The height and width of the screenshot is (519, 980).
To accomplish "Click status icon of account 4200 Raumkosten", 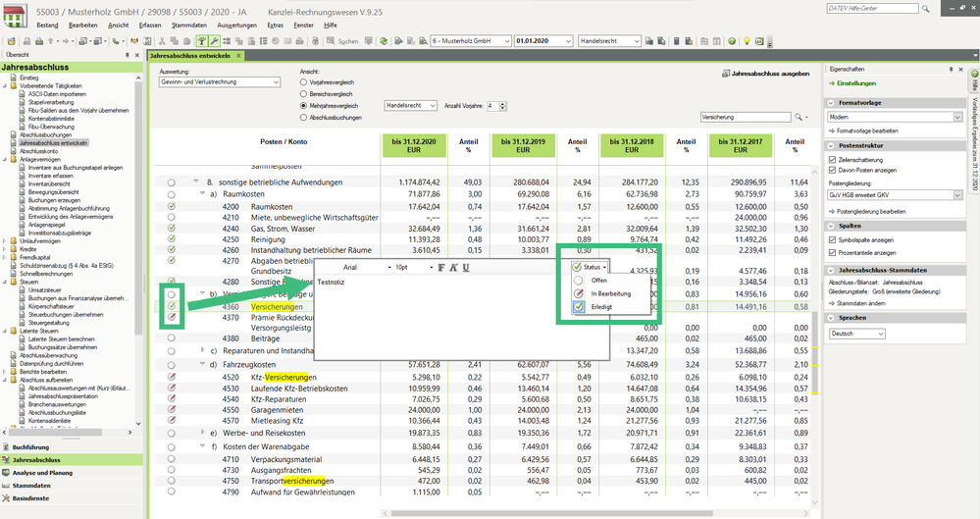I will point(172,206).
